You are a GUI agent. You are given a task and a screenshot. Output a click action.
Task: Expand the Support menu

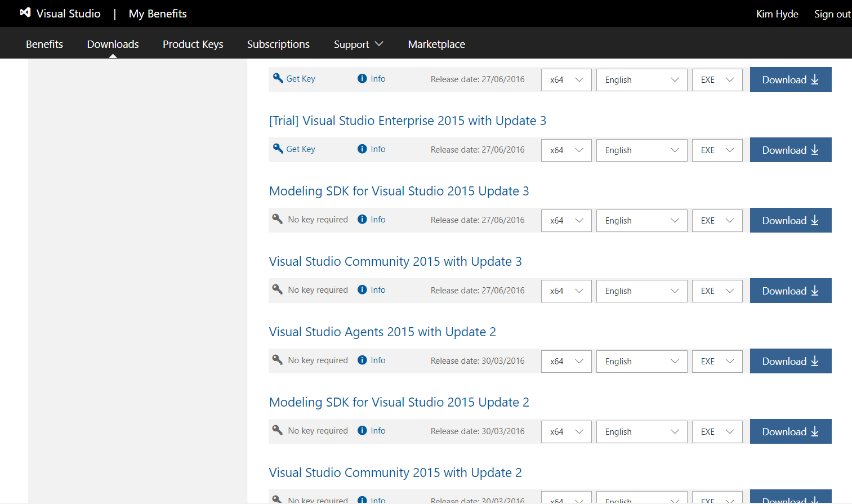tap(358, 44)
